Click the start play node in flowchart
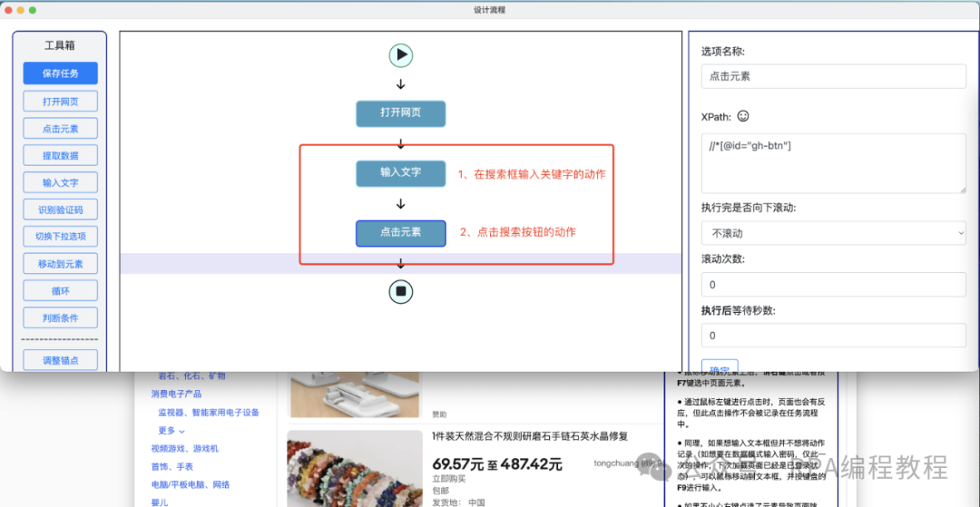Screen dimensions: 980x507 tap(401, 55)
